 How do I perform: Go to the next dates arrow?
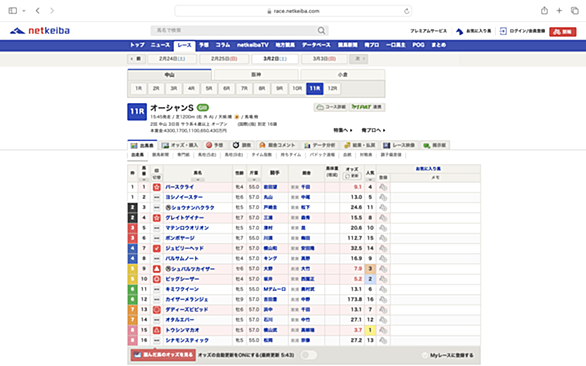(x=359, y=59)
